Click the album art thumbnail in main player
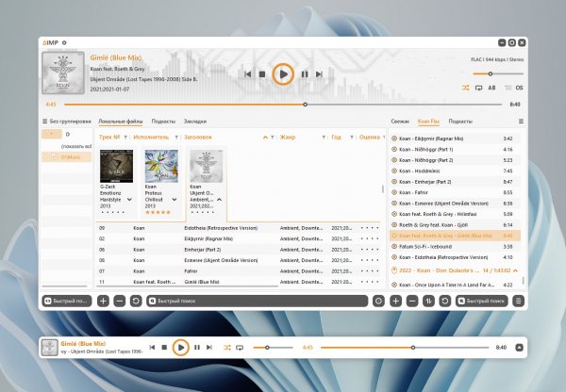Screen dimensions: 566x392 click(63, 73)
